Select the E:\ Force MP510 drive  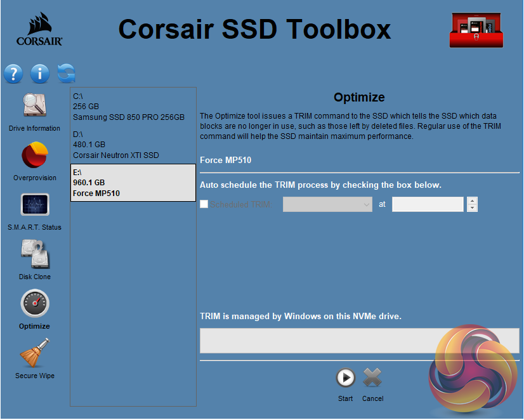tap(133, 183)
